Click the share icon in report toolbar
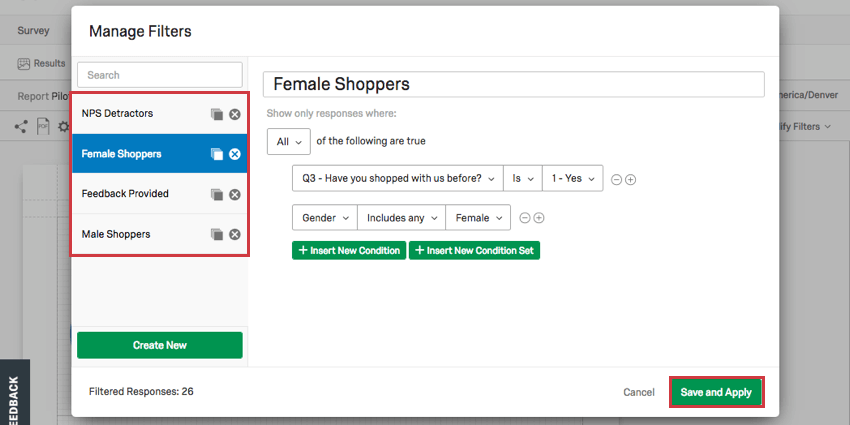The width and height of the screenshot is (850, 425). [21, 127]
